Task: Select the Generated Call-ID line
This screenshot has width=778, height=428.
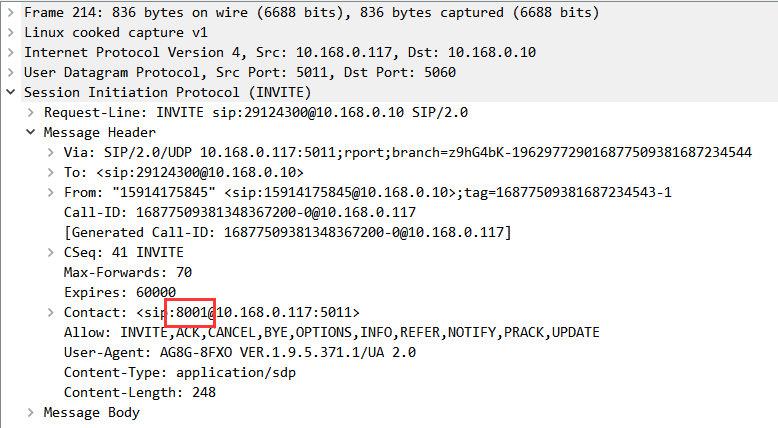Action: [x=287, y=233]
